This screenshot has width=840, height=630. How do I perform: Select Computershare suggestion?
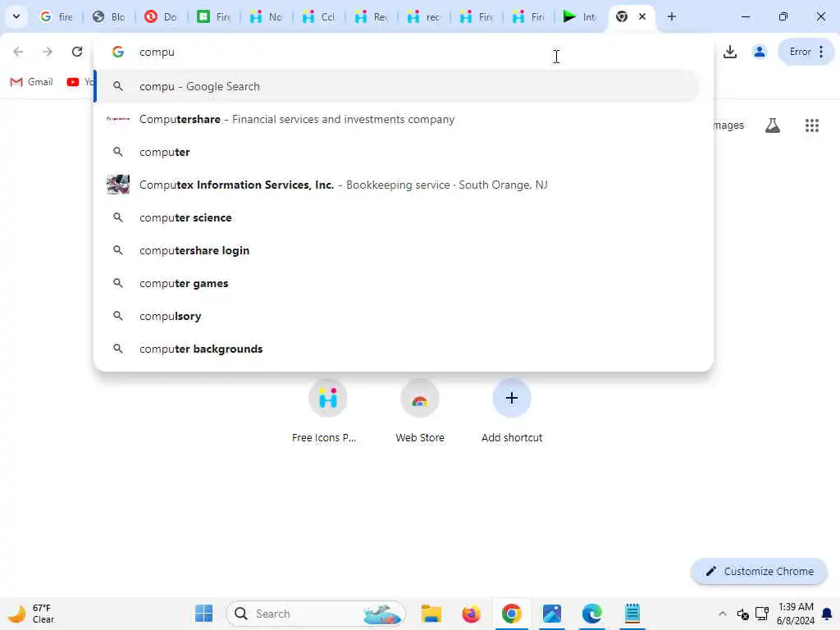click(397, 119)
